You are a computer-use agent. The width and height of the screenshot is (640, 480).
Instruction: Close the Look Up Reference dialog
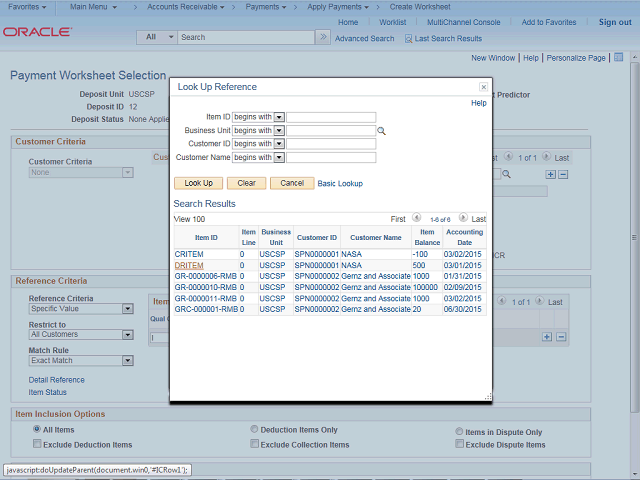click(484, 87)
